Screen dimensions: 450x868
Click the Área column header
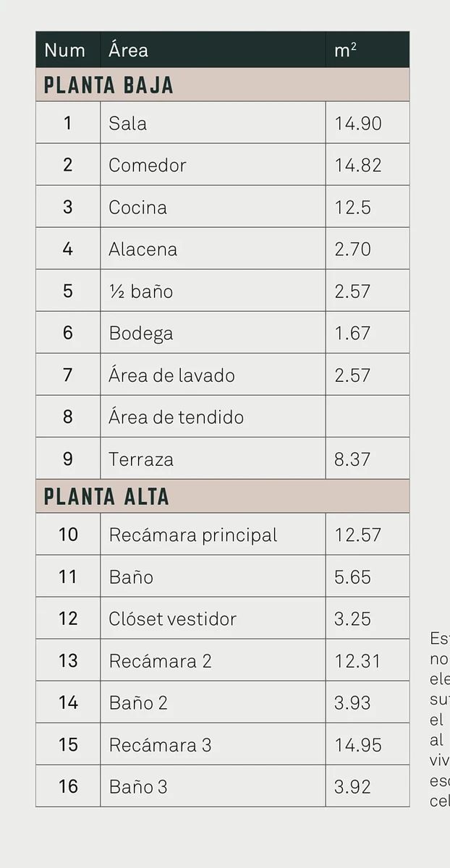128,50
